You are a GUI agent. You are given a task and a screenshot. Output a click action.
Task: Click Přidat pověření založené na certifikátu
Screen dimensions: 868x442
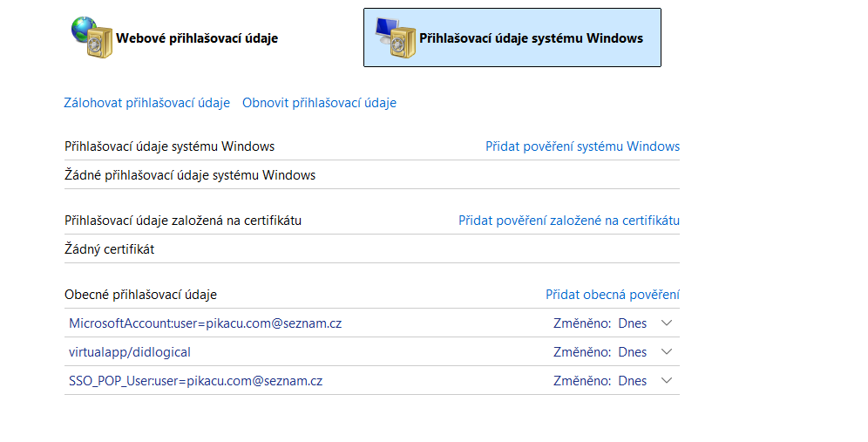569,221
